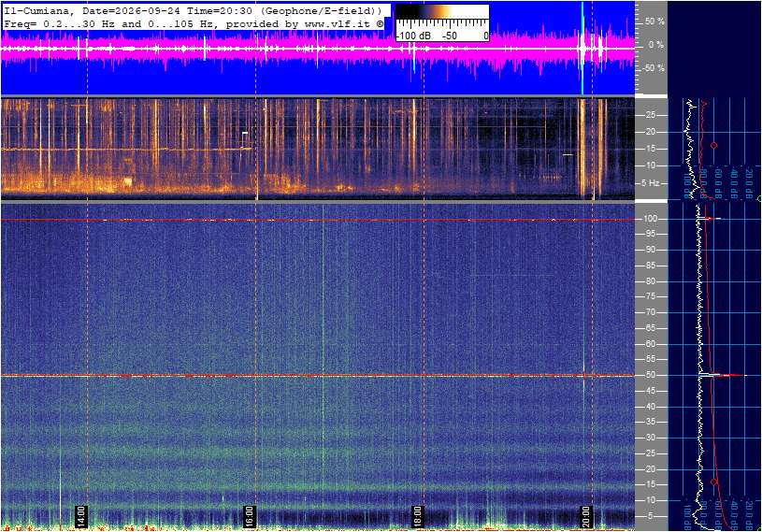The width and height of the screenshot is (762, 532).
Task: Click the 70 label on E-field frequency scale
Action: pyautogui.click(x=650, y=312)
